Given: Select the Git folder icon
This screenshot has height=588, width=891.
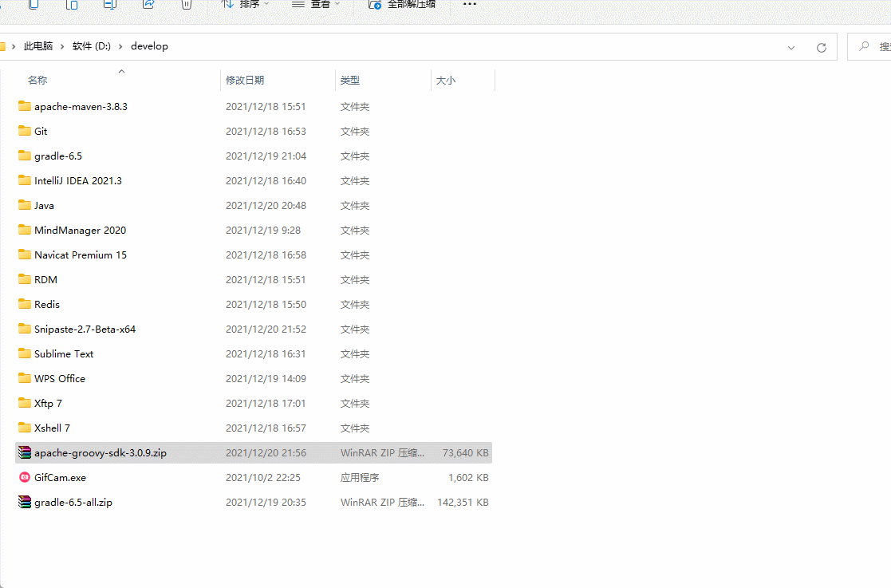Looking at the screenshot, I should (x=25, y=131).
